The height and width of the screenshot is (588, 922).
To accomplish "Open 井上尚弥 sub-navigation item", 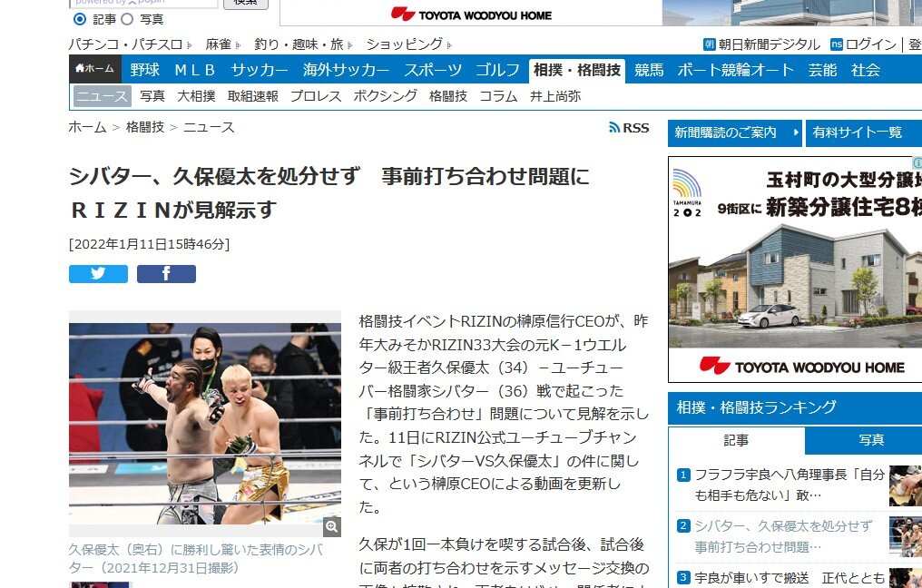I will point(555,96).
